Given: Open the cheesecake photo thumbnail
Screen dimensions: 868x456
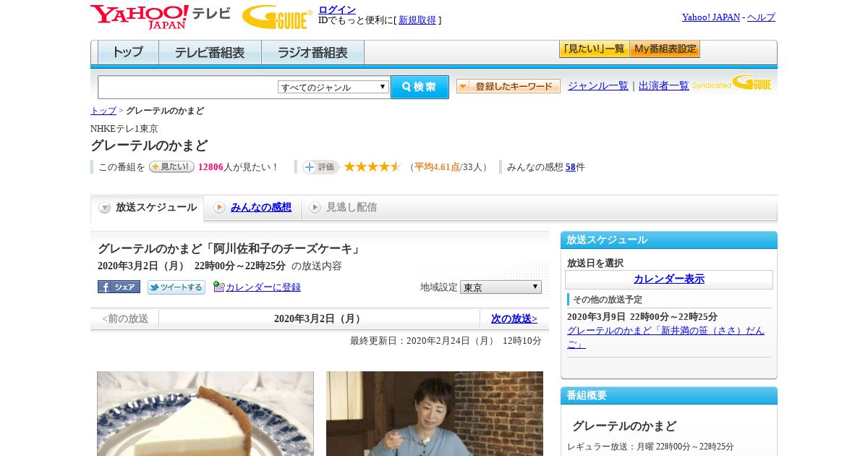Looking at the screenshot, I should [x=205, y=414].
